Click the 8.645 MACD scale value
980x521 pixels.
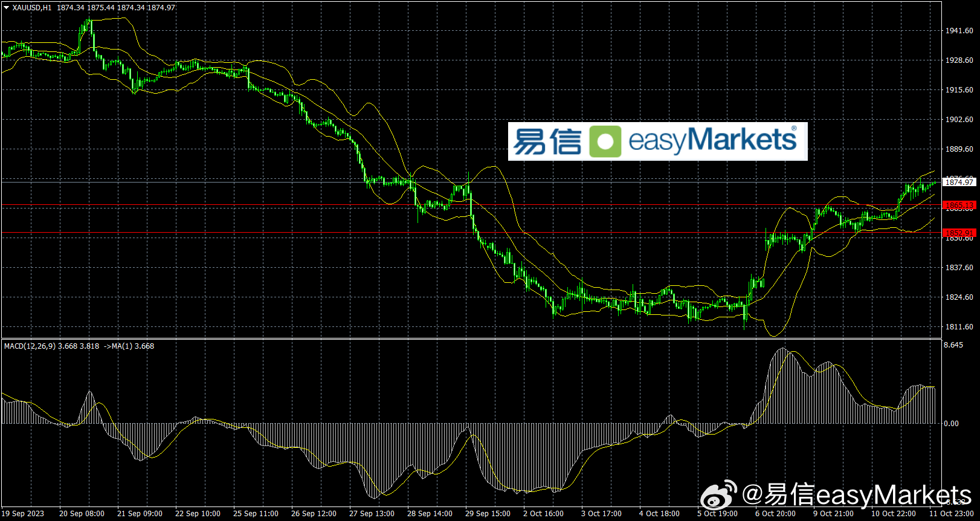(953, 345)
